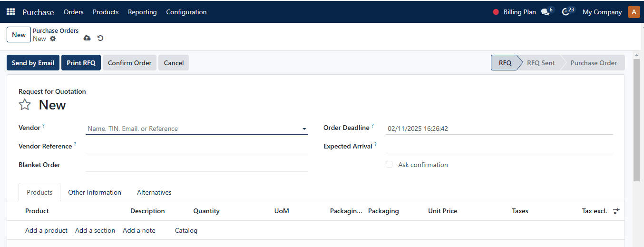Click the Expected Arrival help question mark
The width and height of the screenshot is (644, 247).
click(x=375, y=144)
